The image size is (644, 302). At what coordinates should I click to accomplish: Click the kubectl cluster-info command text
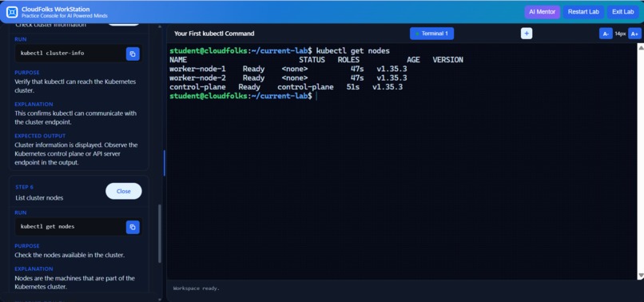tap(52, 53)
